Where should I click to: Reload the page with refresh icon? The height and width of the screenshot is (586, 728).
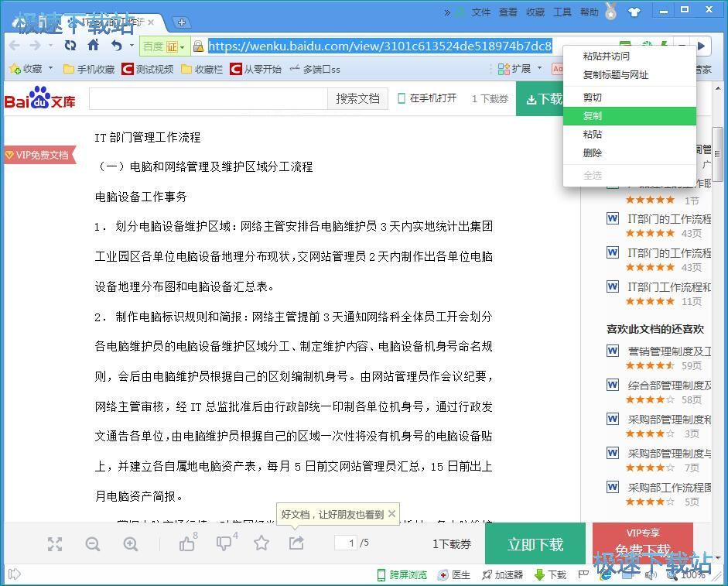pos(70,46)
